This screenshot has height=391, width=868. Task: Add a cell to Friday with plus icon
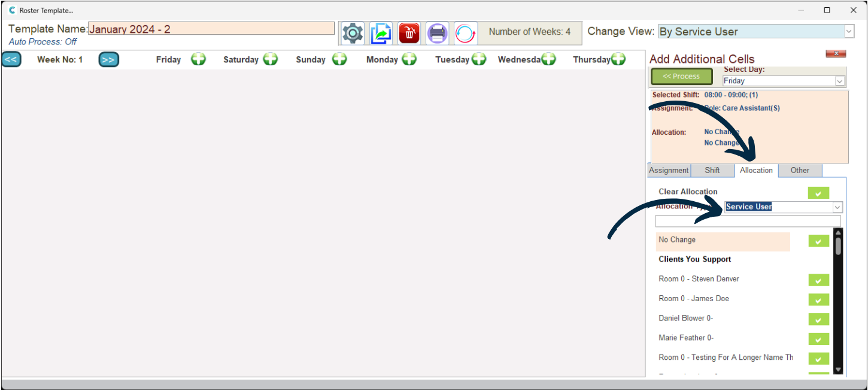click(x=198, y=59)
